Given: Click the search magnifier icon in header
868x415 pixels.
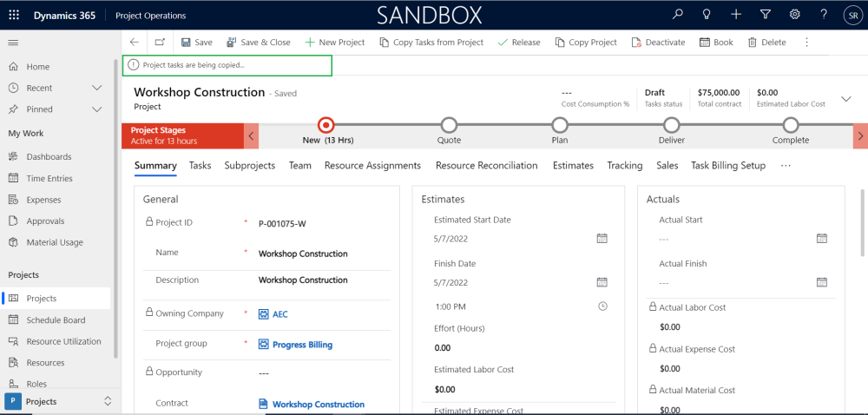Looking at the screenshot, I should pos(677,15).
